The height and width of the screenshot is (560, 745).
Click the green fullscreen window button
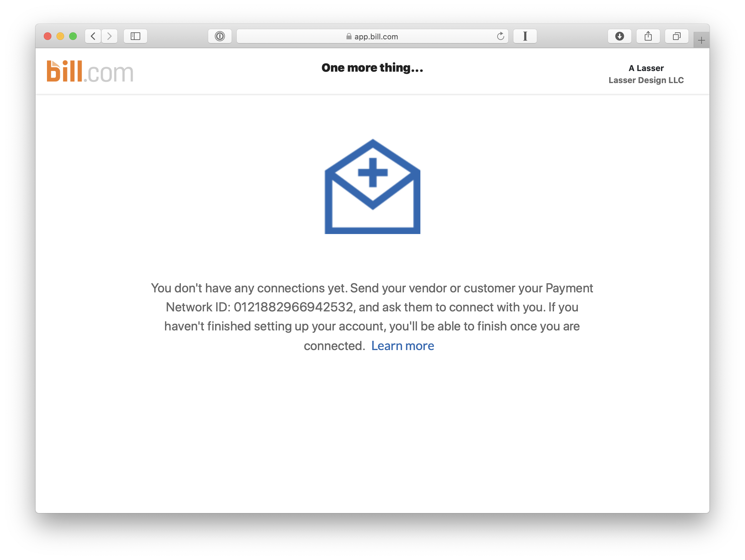73,36
